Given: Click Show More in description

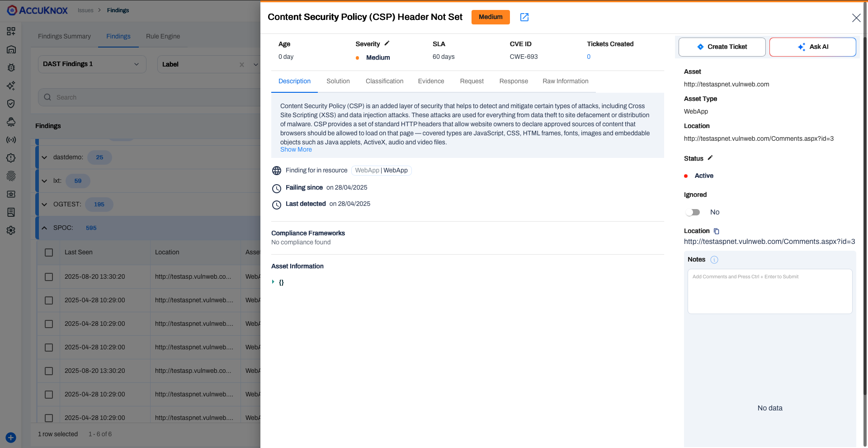Looking at the screenshot, I should pos(296,150).
